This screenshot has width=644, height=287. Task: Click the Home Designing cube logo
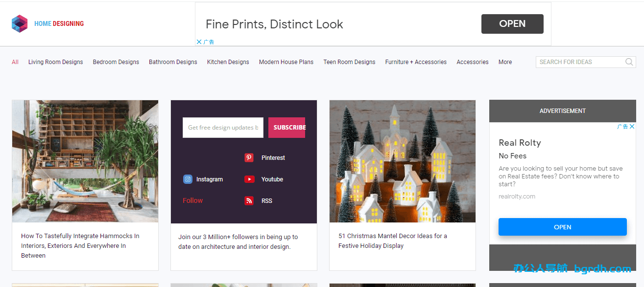(x=20, y=23)
